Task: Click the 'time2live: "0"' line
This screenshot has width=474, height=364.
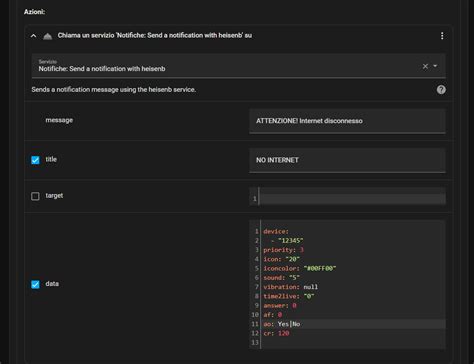Action: (289, 296)
